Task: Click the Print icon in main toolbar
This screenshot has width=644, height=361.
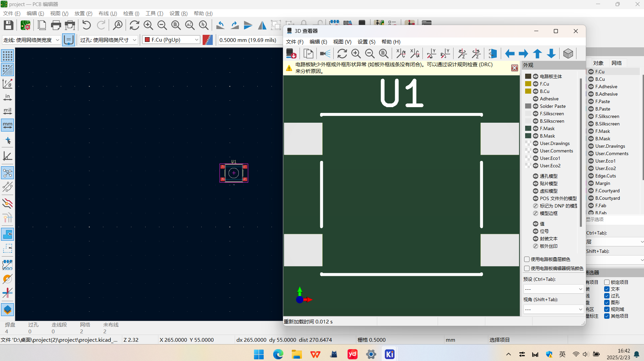Action: click(x=56, y=25)
